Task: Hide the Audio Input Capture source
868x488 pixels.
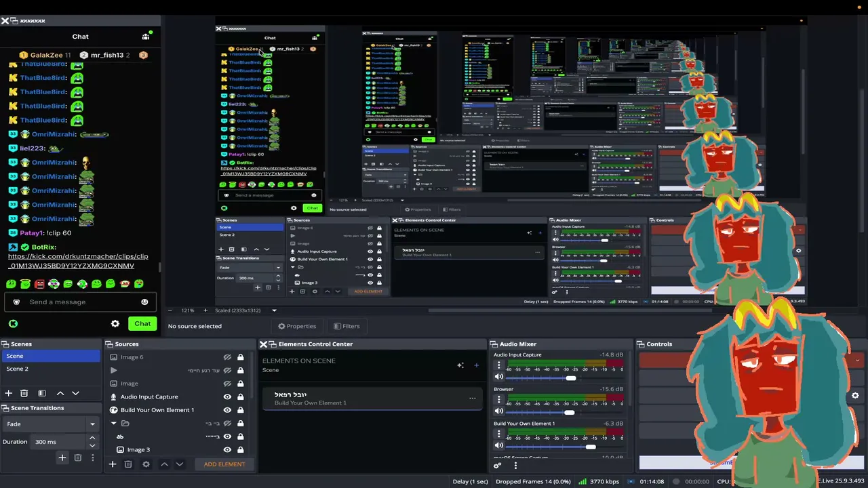Action: [x=227, y=397]
